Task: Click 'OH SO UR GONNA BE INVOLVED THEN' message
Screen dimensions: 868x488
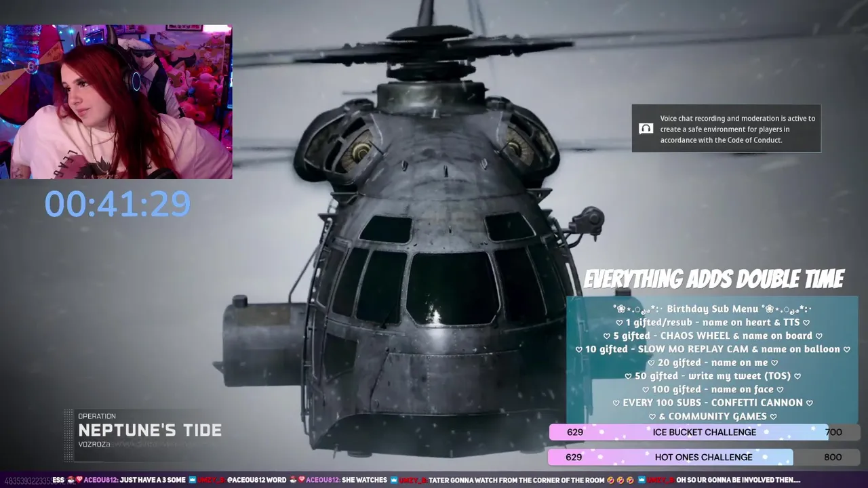Action: click(738, 480)
